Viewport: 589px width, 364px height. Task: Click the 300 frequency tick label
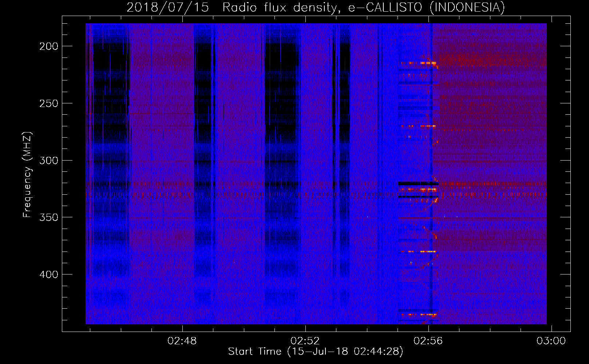(x=48, y=161)
